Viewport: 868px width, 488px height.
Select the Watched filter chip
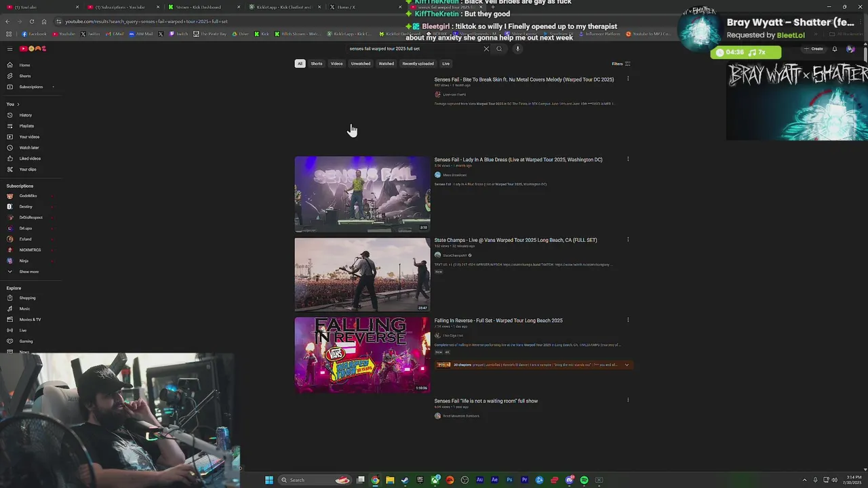tap(387, 64)
